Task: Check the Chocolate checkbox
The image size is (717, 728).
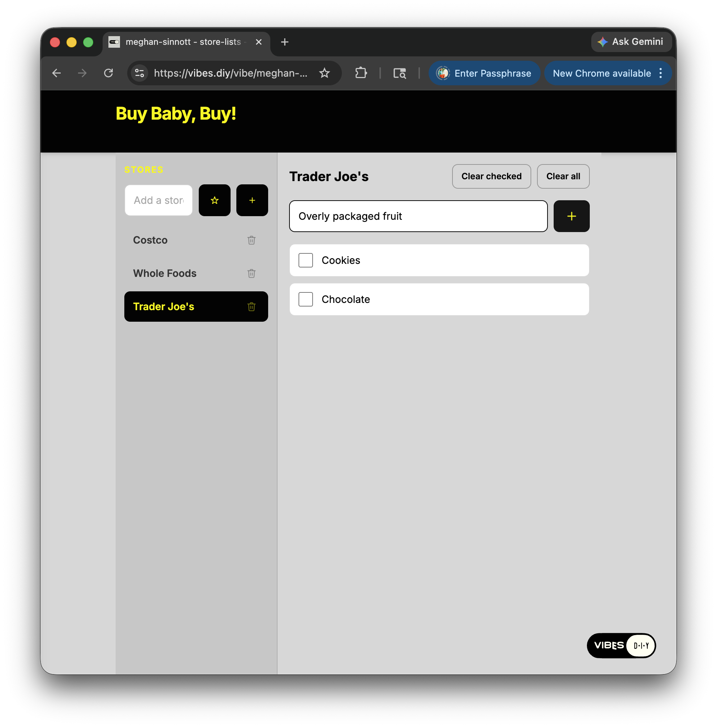Action: tap(305, 299)
